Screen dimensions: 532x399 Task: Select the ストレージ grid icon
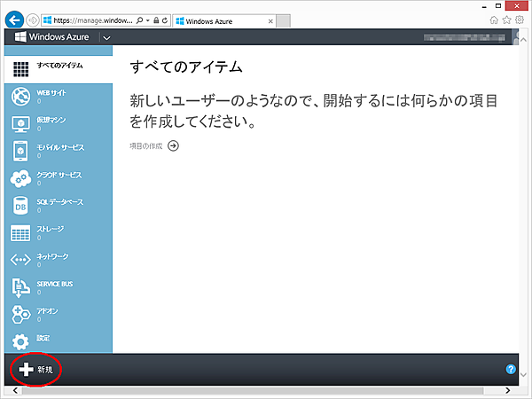[20, 233]
